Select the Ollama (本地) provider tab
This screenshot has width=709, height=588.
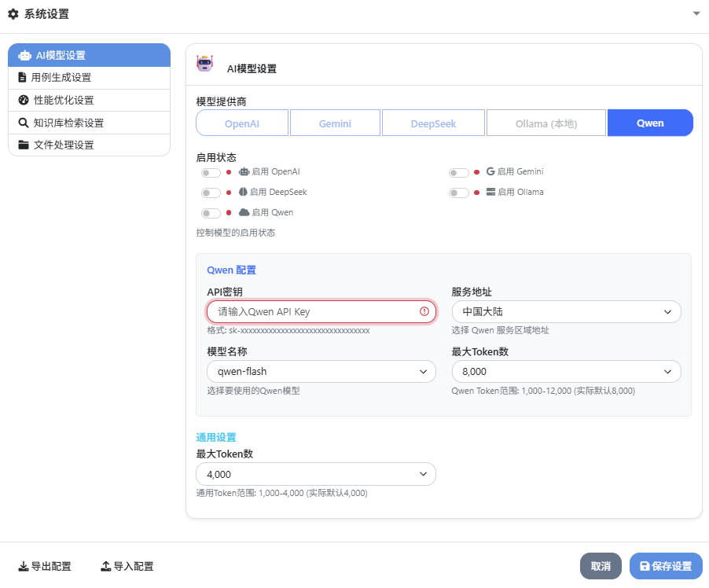tap(546, 123)
